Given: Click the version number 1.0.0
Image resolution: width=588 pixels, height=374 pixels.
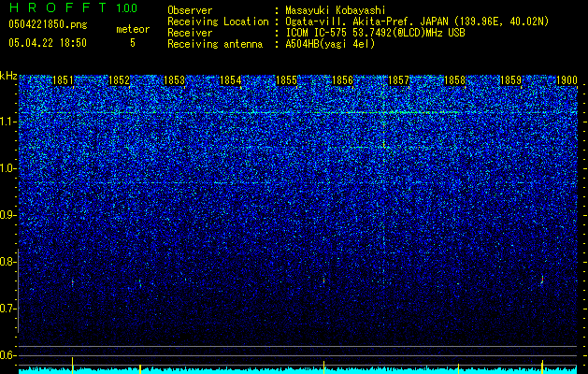Looking at the screenshot, I should (127, 7).
